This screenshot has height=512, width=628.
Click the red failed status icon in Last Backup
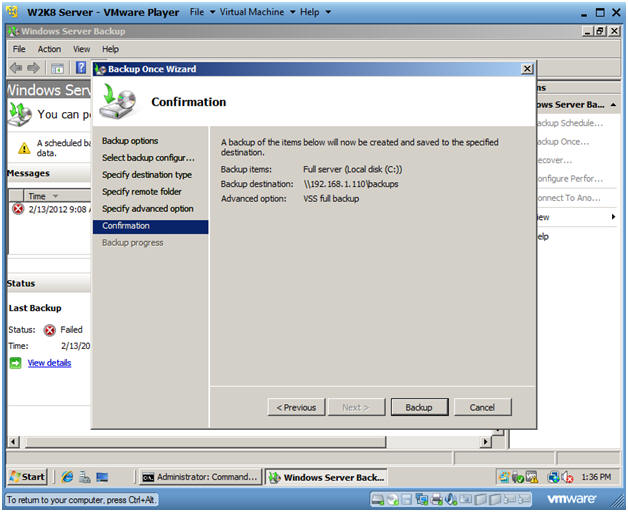(x=50, y=330)
